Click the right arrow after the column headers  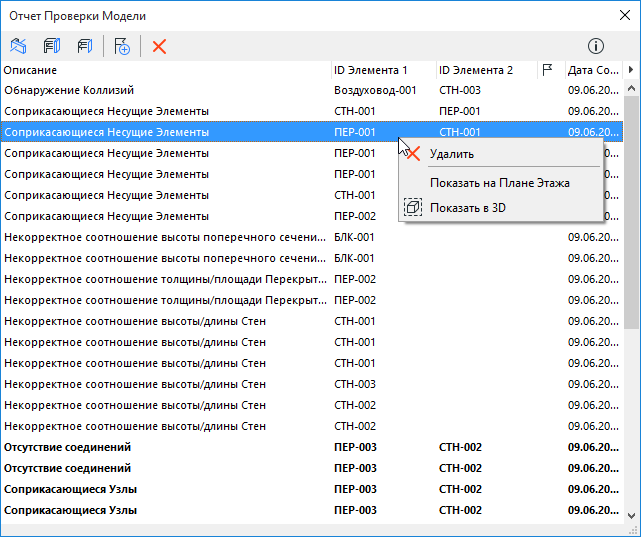pyautogui.click(x=630, y=69)
